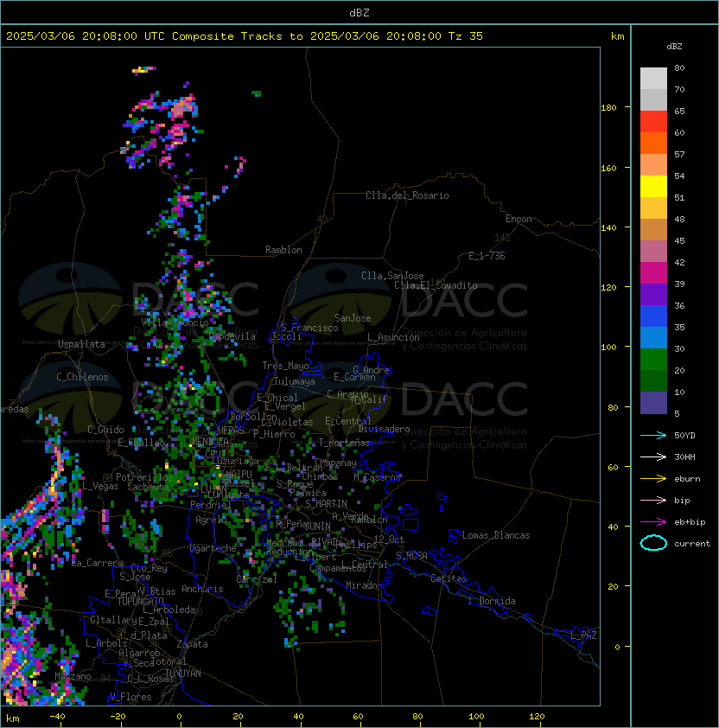Select the 54 dBZ yellow color swatch
Viewport: 719px width, 728px height.
point(653,186)
